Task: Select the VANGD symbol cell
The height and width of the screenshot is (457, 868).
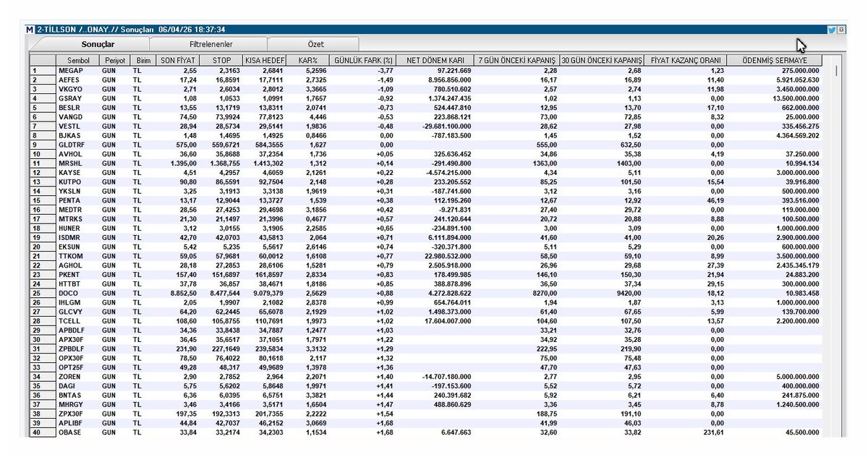Action: coord(78,117)
